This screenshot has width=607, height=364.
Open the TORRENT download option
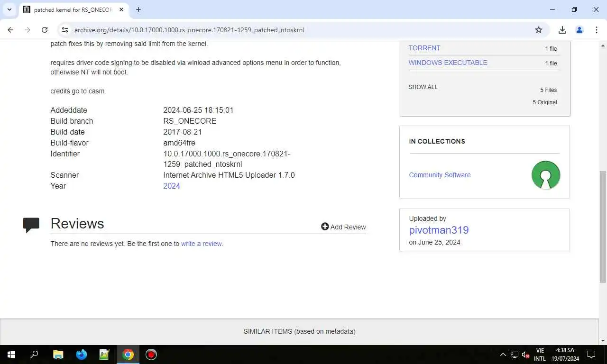point(424,48)
